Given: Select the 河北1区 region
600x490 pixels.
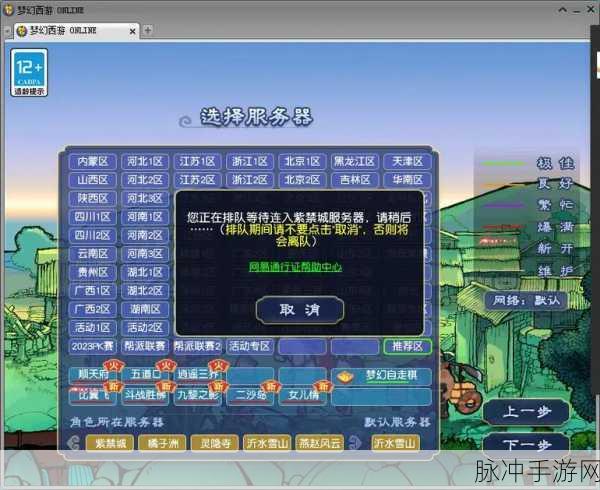Looking at the screenshot, I should pyautogui.click(x=145, y=161).
